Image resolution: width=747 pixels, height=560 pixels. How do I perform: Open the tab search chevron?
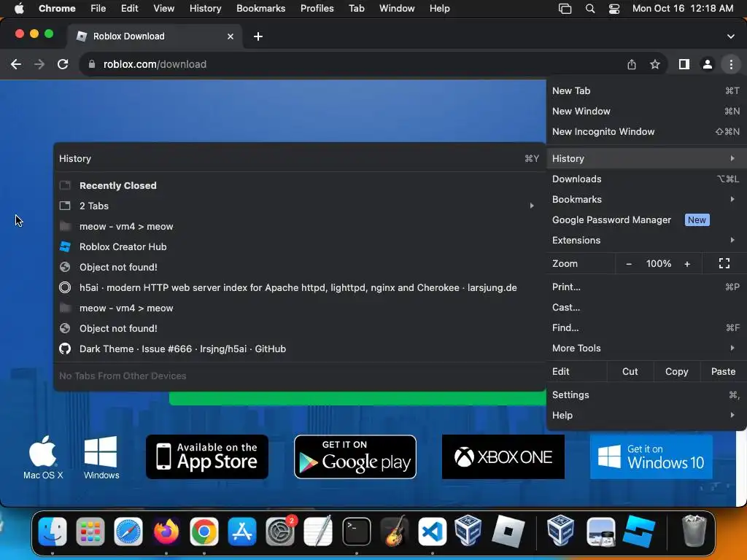(x=730, y=36)
